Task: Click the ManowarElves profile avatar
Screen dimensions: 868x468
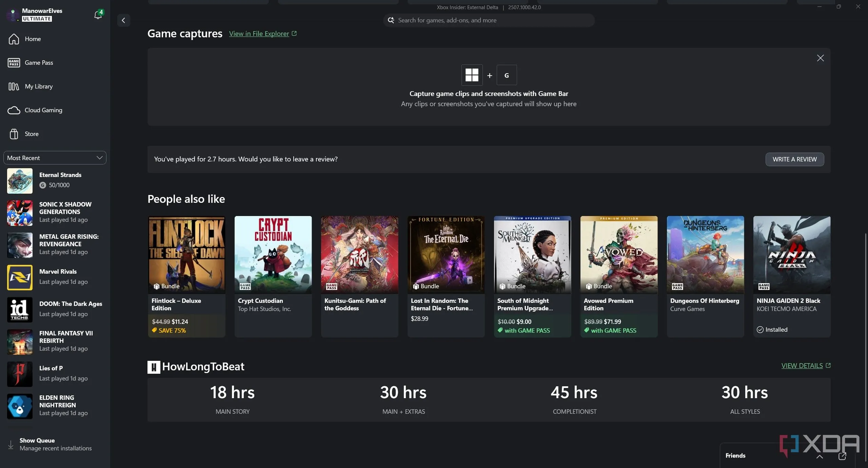Action: [x=13, y=15]
